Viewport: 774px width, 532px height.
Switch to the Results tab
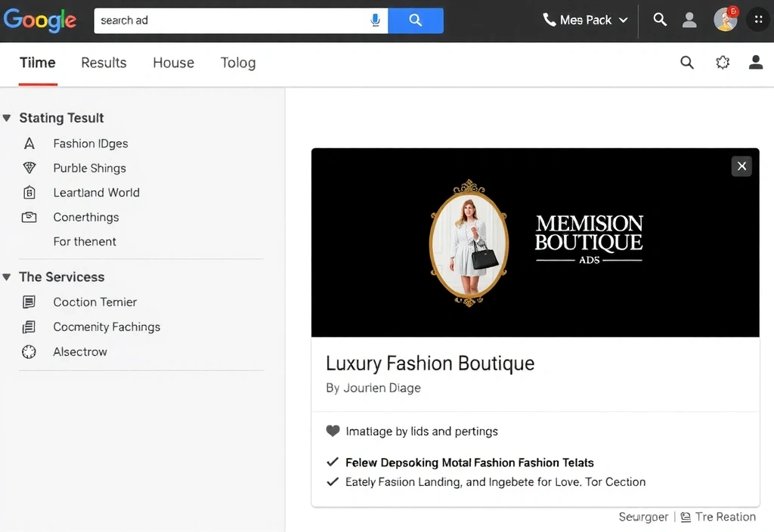click(x=104, y=63)
